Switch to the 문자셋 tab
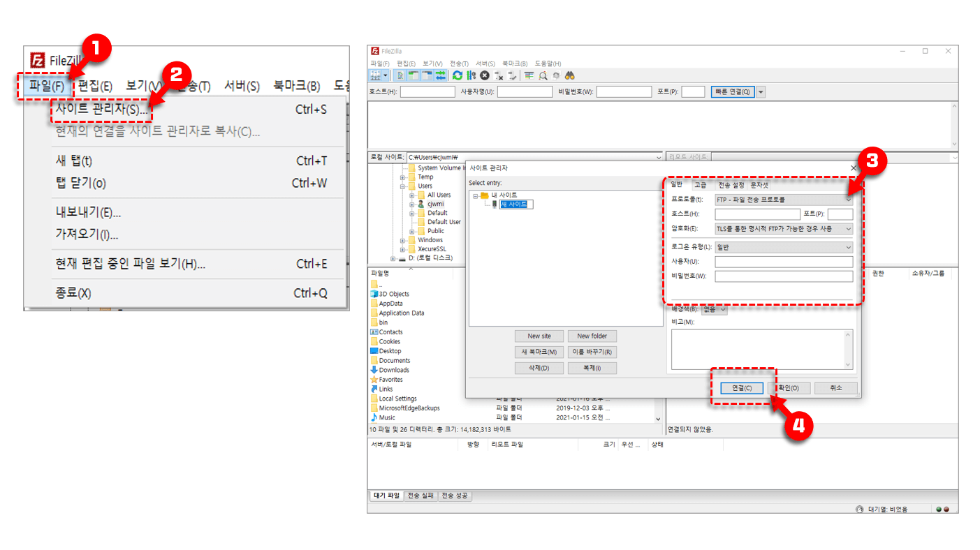 tap(759, 185)
